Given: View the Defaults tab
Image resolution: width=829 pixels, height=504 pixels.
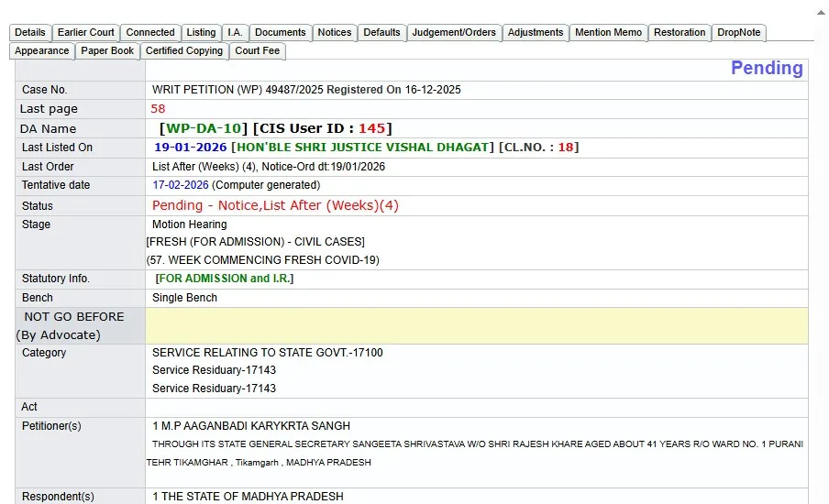Looking at the screenshot, I should (x=381, y=32).
